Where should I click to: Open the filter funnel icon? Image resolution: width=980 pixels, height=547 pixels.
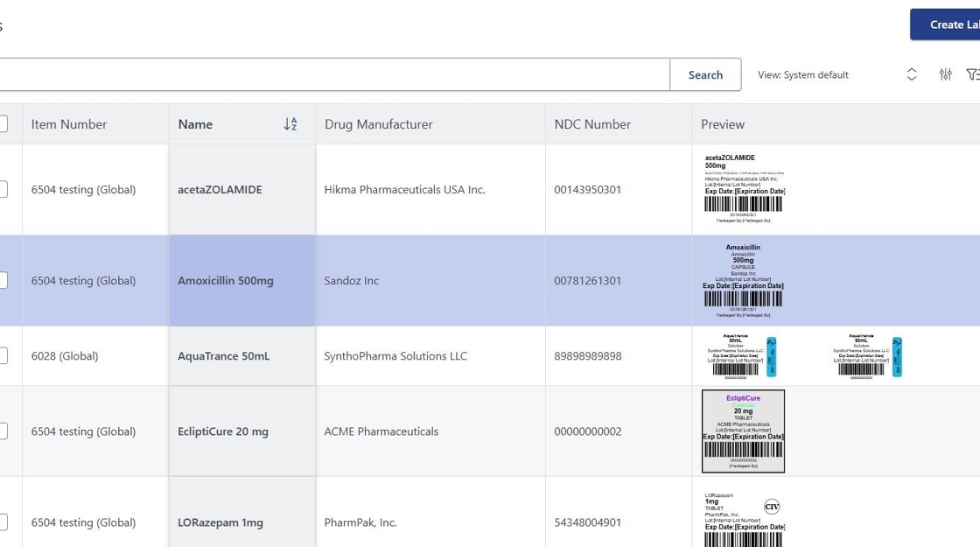[x=972, y=74]
